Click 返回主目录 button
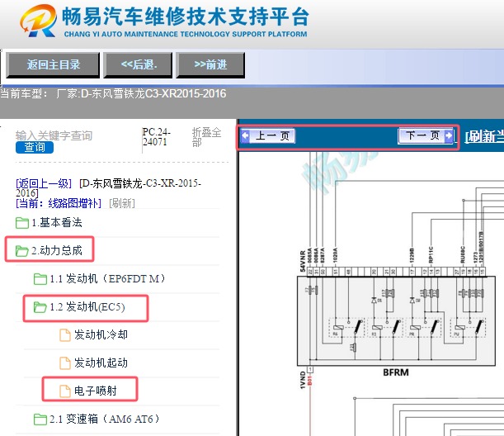The image size is (504, 436). 53,65
